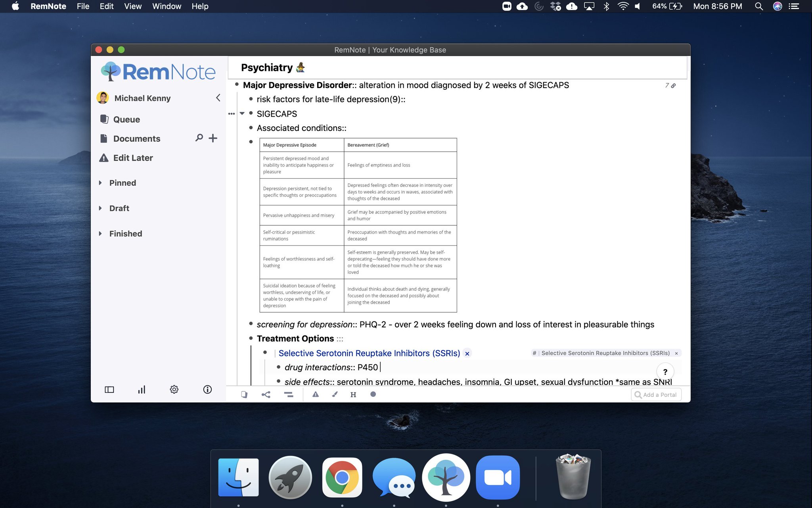Click the Add a Portal button
This screenshot has width=812, height=508.
(x=656, y=394)
